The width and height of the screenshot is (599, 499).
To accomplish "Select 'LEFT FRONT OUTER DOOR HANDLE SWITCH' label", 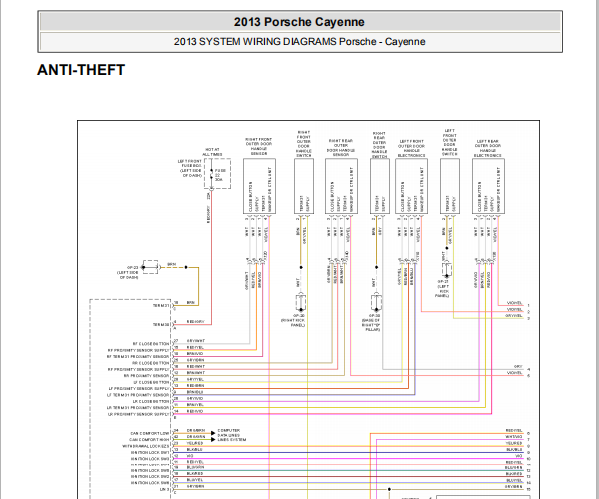I will pyautogui.click(x=450, y=142).
